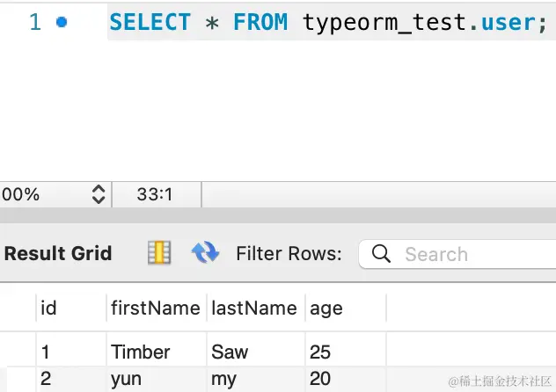Select the yun cell in second row
The height and width of the screenshot is (392, 556).
tap(128, 379)
